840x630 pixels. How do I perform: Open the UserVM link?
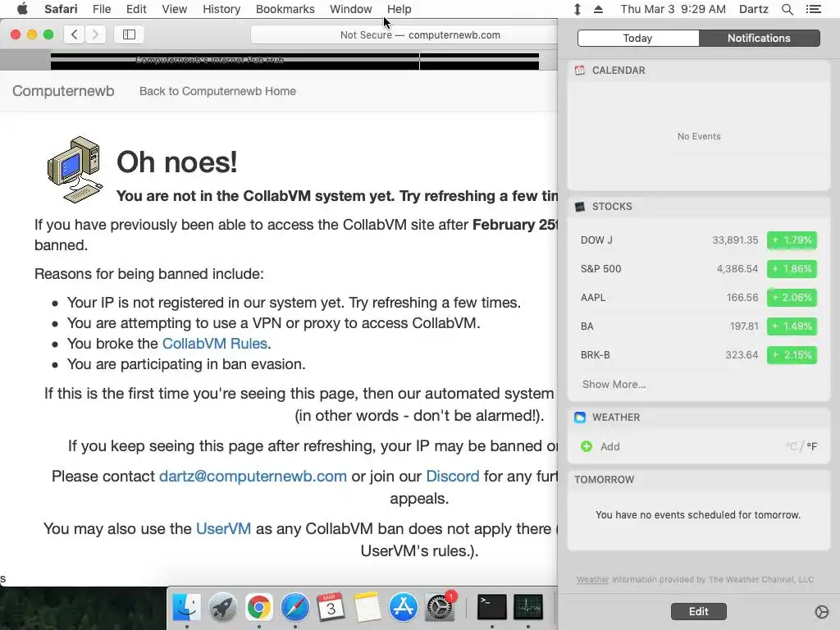pyautogui.click(x=223, y=529)
